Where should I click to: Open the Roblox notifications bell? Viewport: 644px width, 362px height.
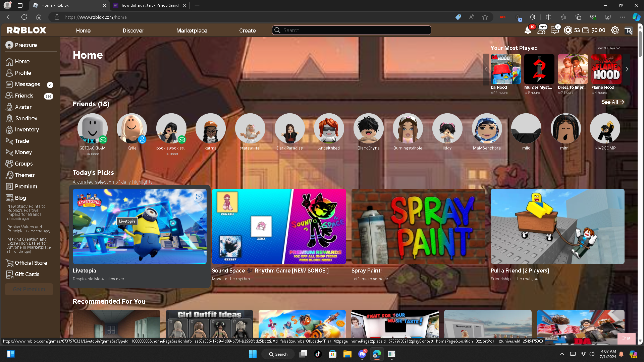[x=528, y=30]
